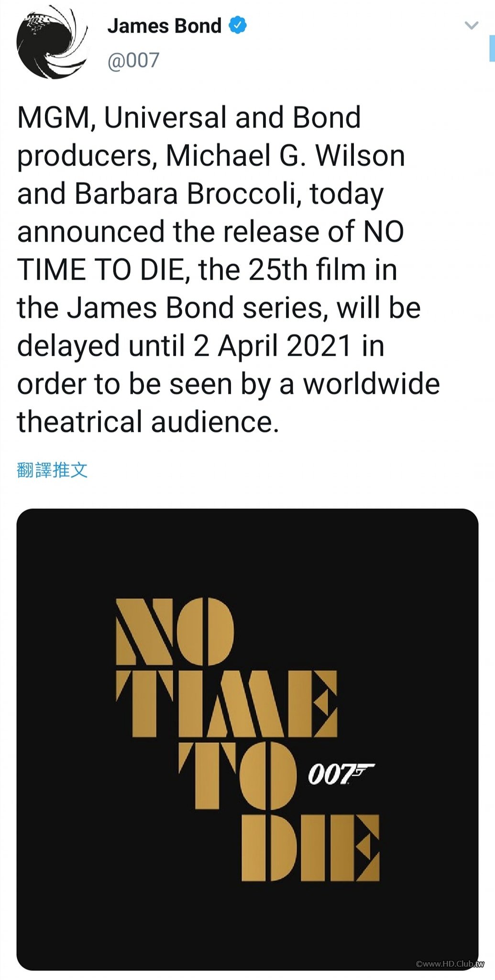Click the white 007 gun logo in poster
495x980 pixels.
[x=341, y=774]
